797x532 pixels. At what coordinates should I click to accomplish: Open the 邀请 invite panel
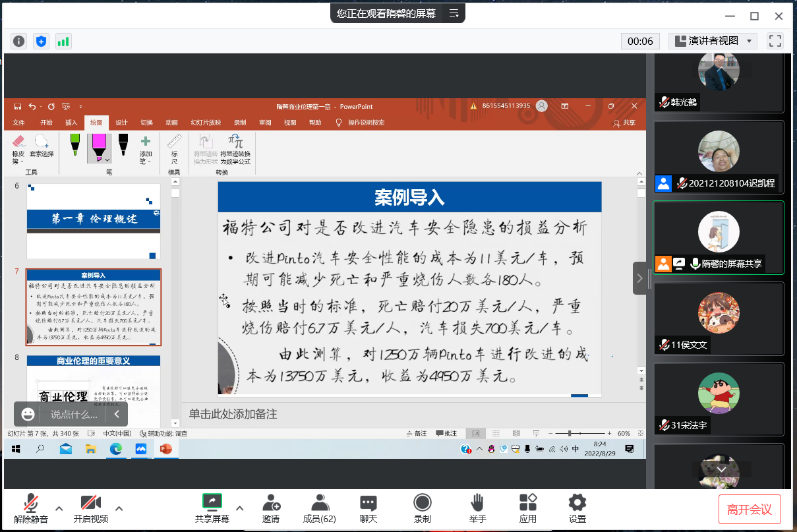tap(271, 509)
